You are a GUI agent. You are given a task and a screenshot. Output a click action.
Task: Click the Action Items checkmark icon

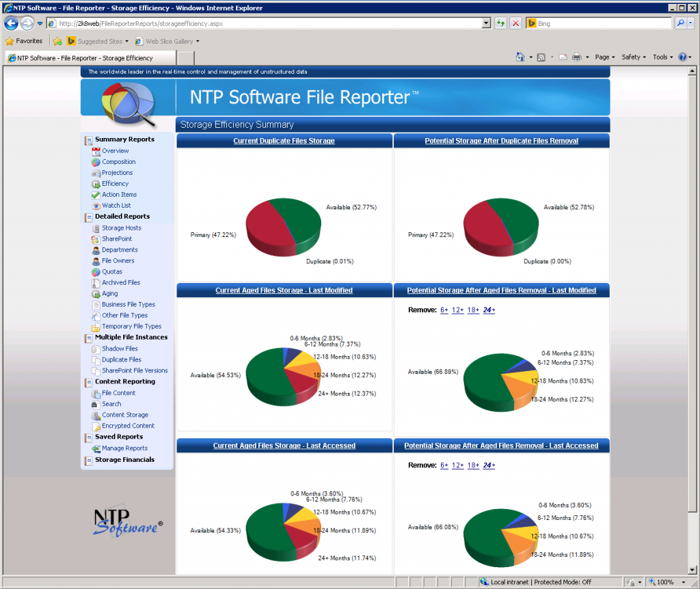pyautogui.click(x=96, y=195)
